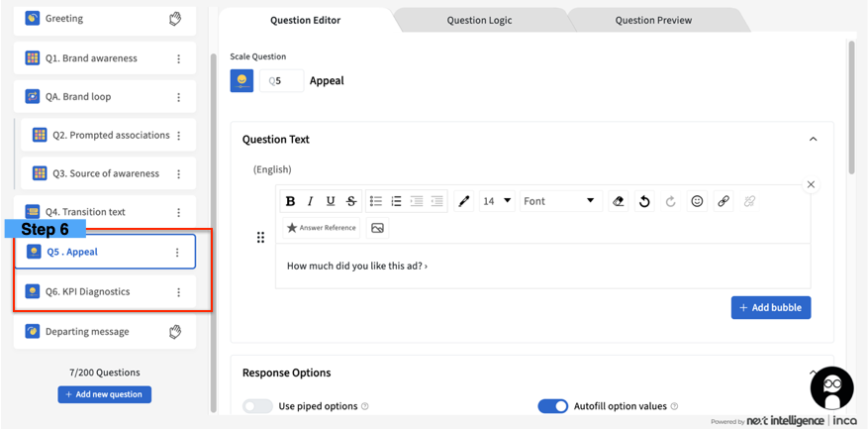The width and height of the screenshot is (868, 429).
Task: Click Add new question button
Action: pos(104,394)
